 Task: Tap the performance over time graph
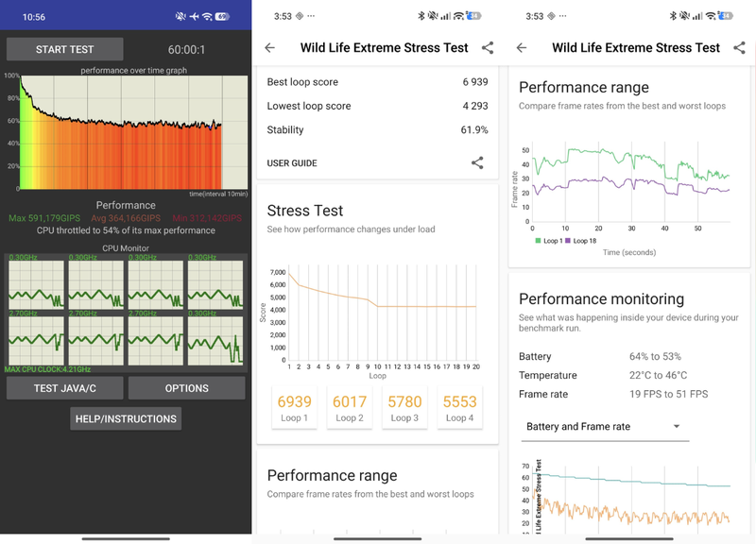click(133, 132)
